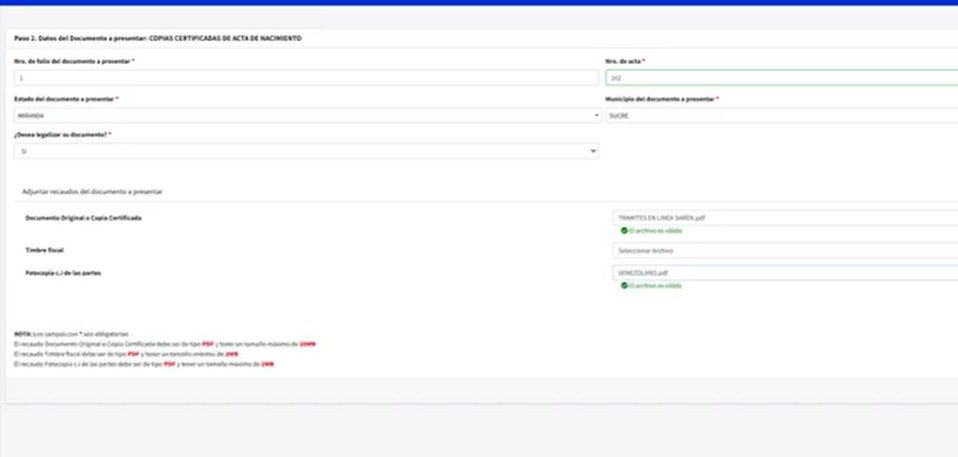Click the 'Municipio del documento a presentar' label
The width and height of the screenshot is (958, 457).
661,99
